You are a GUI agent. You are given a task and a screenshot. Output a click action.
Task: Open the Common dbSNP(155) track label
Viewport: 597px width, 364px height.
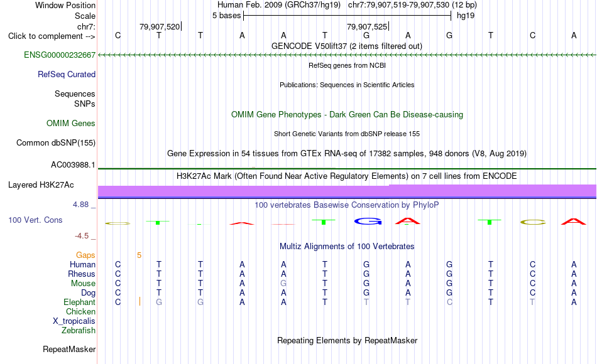click(55, 142)
